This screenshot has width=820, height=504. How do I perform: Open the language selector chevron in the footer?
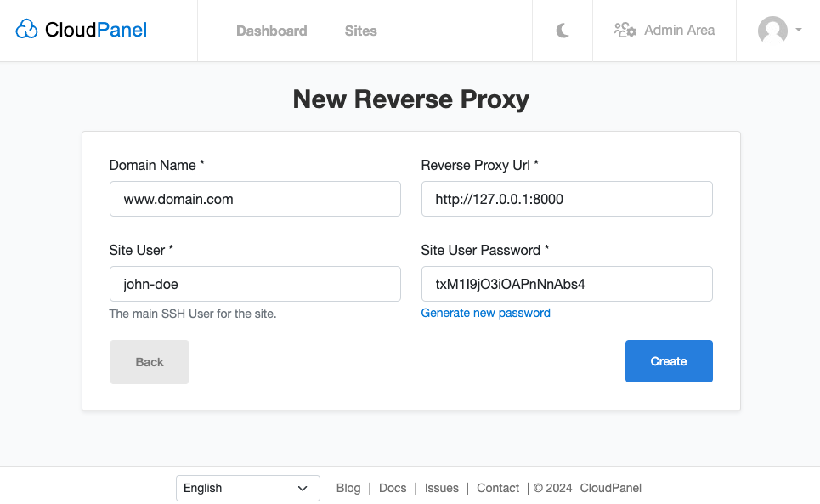tap(302, 488)
